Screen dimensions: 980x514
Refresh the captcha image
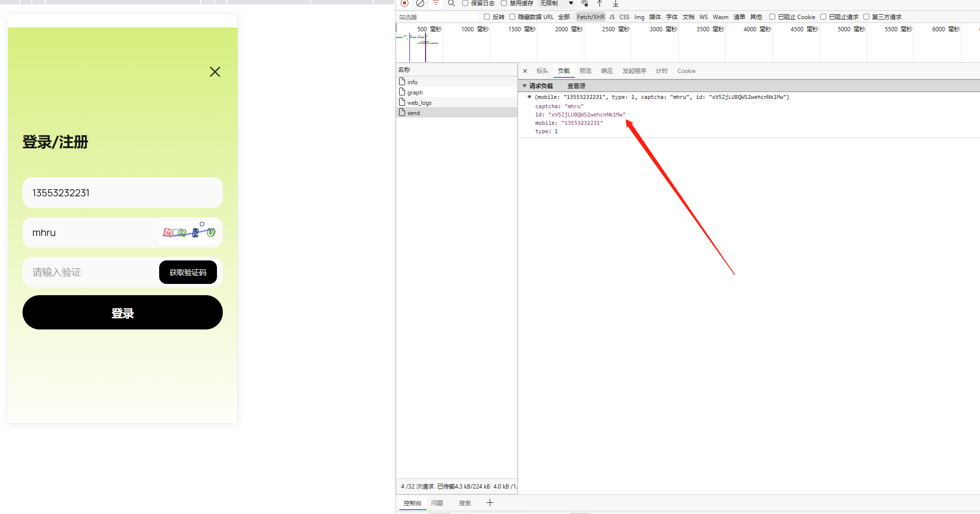tap(189, 232)
